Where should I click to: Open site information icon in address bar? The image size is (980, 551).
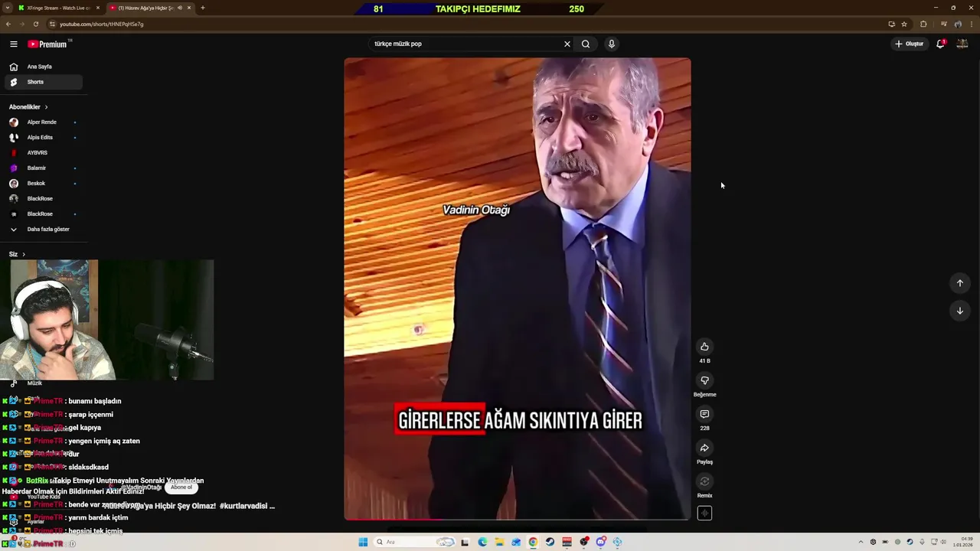pyautogui.click(x=52, y=24)
